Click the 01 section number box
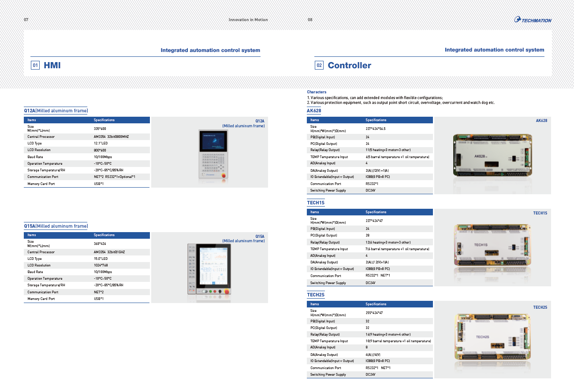574x392 pixels. [x=35, y=66]
